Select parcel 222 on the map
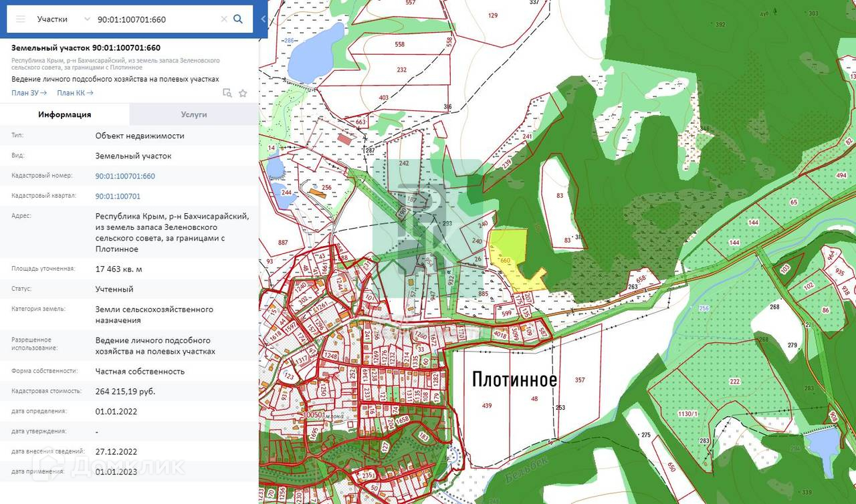Image resolution: width=856 pixels, height=504 pixels. click(734, 381)
